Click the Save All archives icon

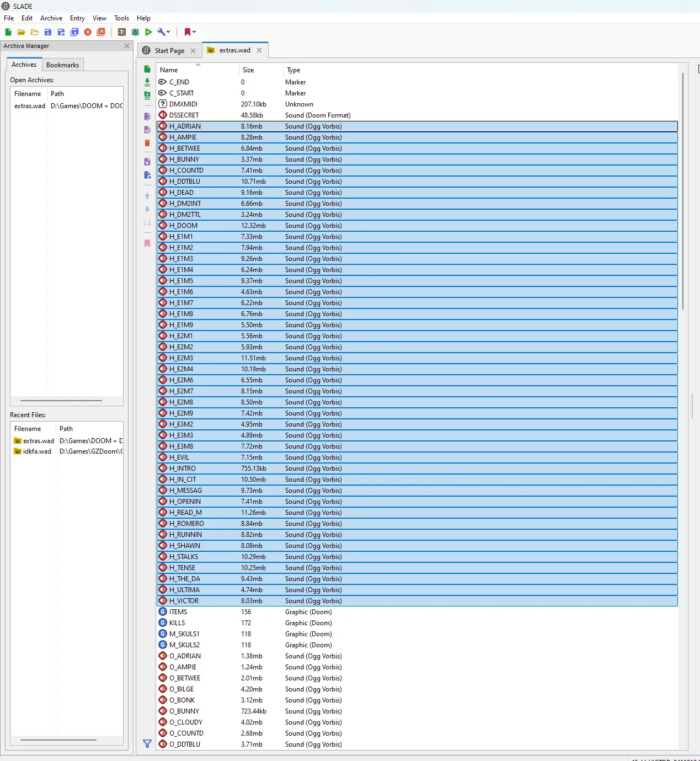click(x=74, y=32)
